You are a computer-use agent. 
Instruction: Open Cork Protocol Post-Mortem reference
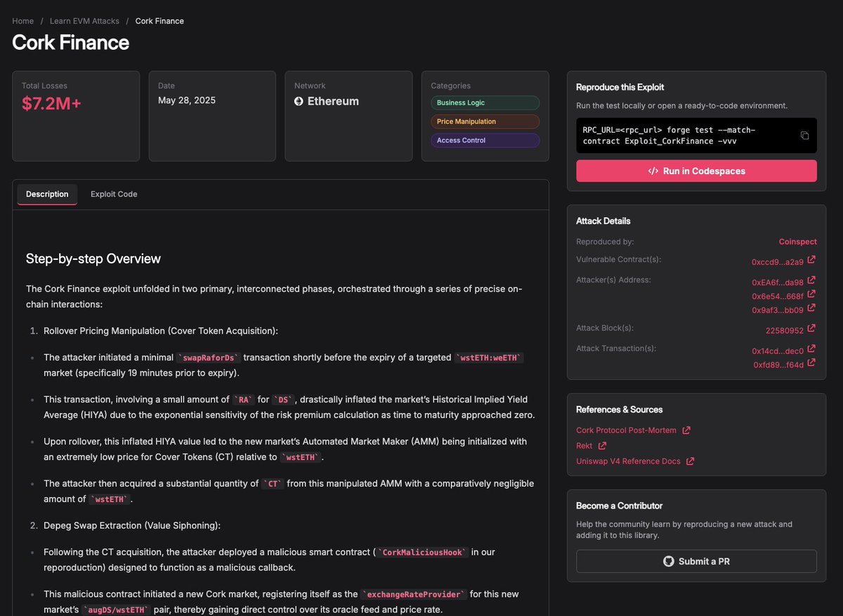click(626, 430)
